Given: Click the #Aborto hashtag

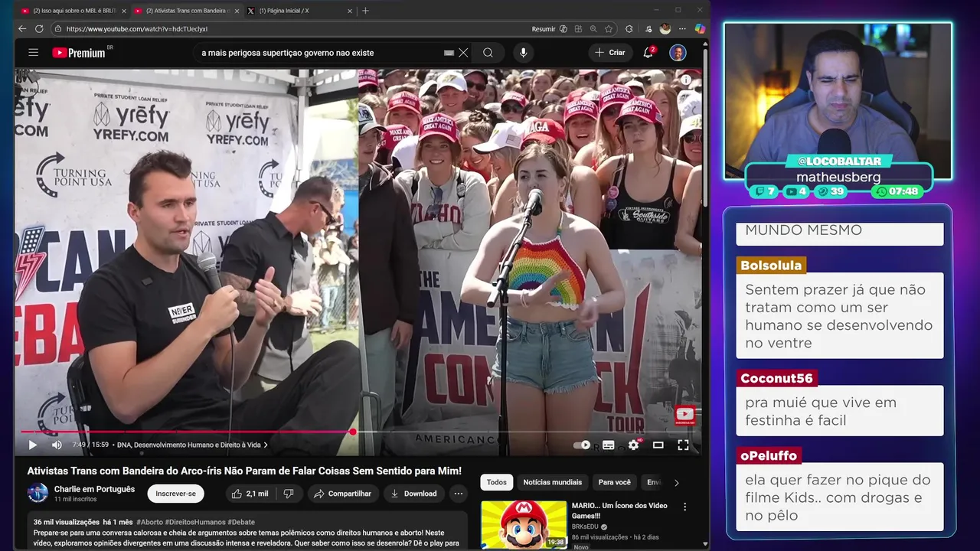Looking at the screenshot, I should point(149,522).
